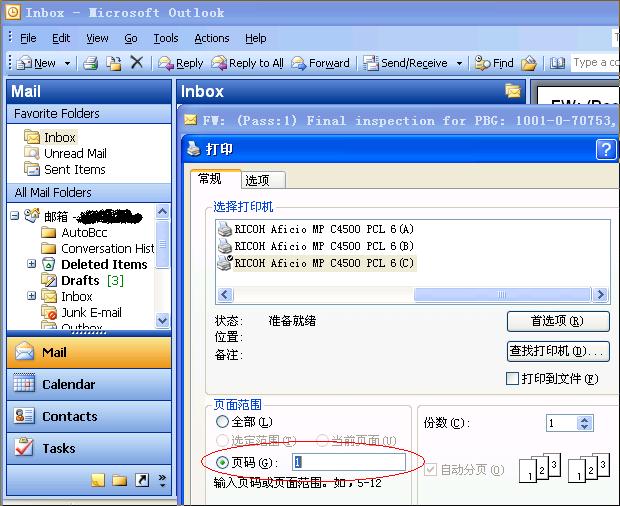
Task: Click printer list scroll right arrow
Action: click(x=600, y=295)
